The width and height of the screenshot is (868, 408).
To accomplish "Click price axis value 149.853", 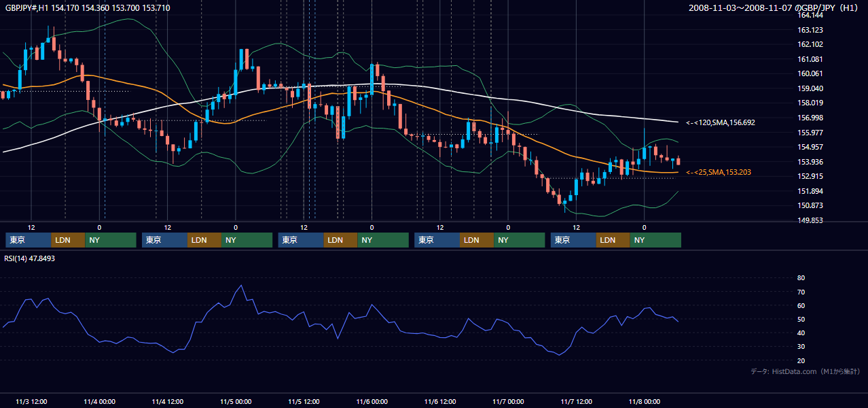I will (810, 220).
